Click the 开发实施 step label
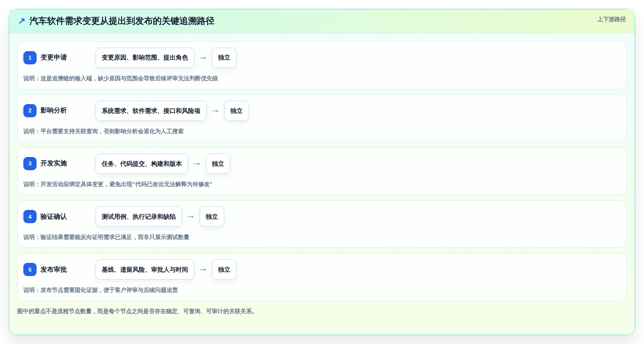The image size is (644, 344). (x=54, y=164)
